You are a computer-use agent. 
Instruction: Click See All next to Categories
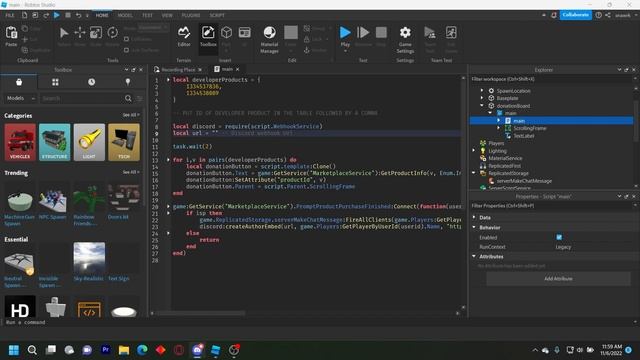pos(131,115)
